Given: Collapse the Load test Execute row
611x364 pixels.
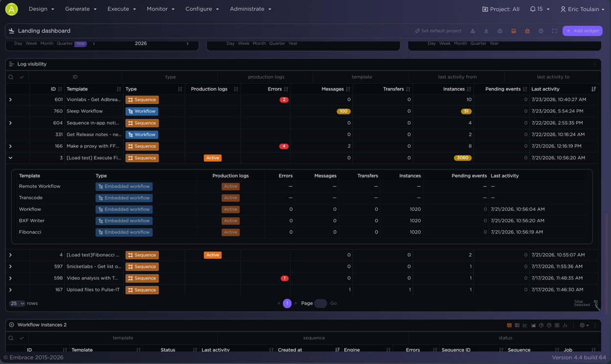Looking at the screenshot, I should [10, 158].
